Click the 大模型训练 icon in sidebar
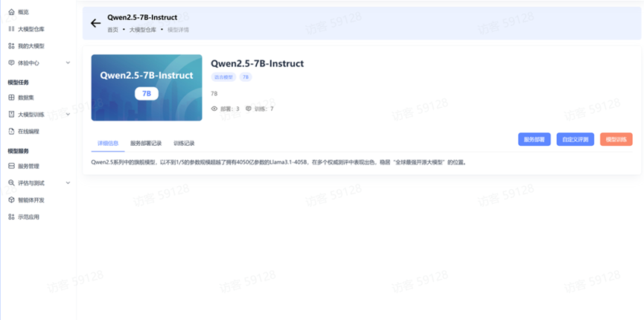The height and width of the screenshot is (320, 644). 11,115
